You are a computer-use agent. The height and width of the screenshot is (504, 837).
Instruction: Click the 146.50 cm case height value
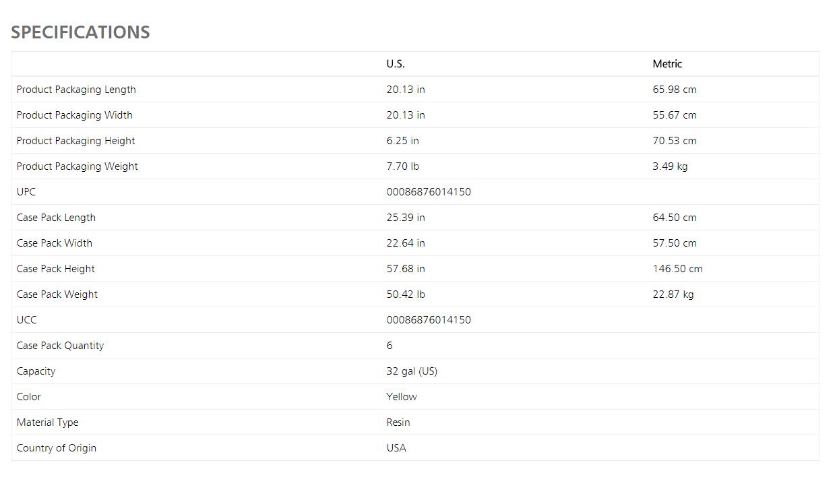(x=677, y=269)
